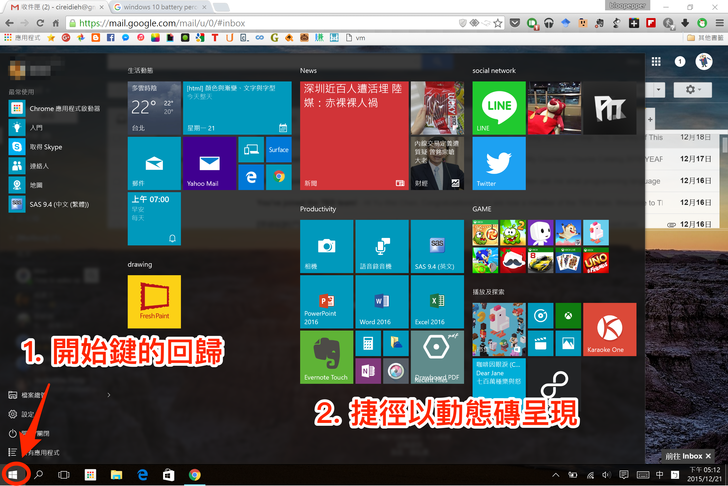This screenshot has height=486, width=728.
Task: Select 取得 Skype in most used list
Action: point(36,147)
